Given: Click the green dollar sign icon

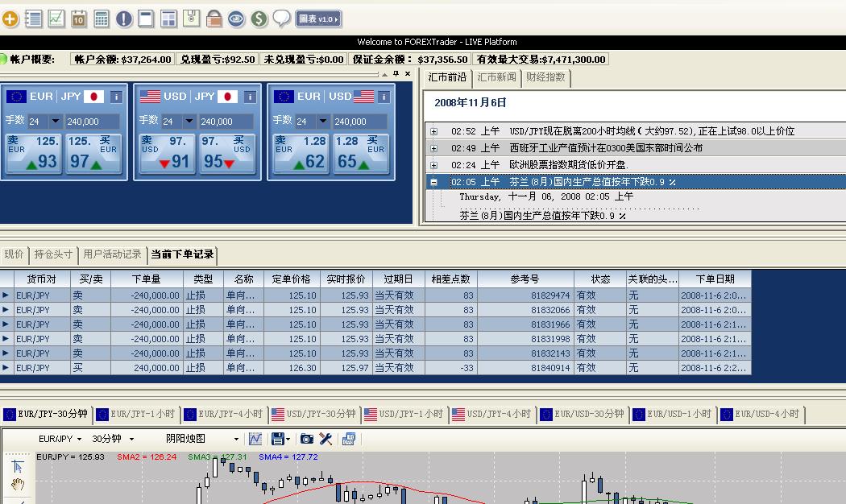Looking at the screenshot, I should pyautogui.click(x=259, y=19).
